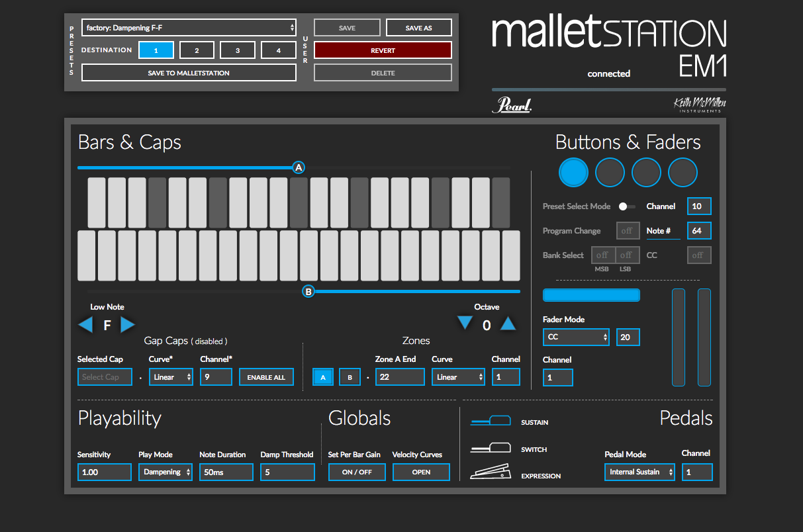The image size is (803, 532).
Task: Select destination slot 3
Action: (238, 50)
